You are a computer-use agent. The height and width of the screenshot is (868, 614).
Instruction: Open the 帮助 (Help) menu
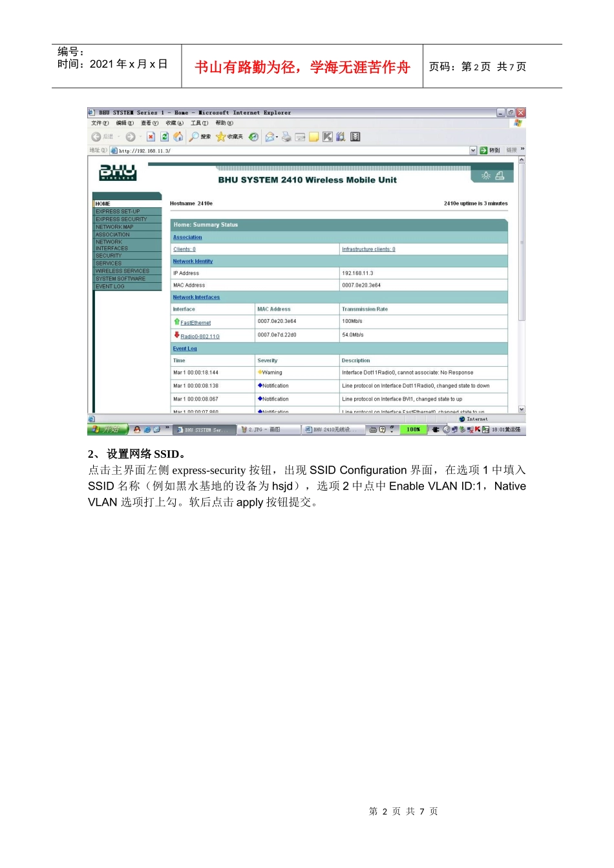[x=224, y=123]
